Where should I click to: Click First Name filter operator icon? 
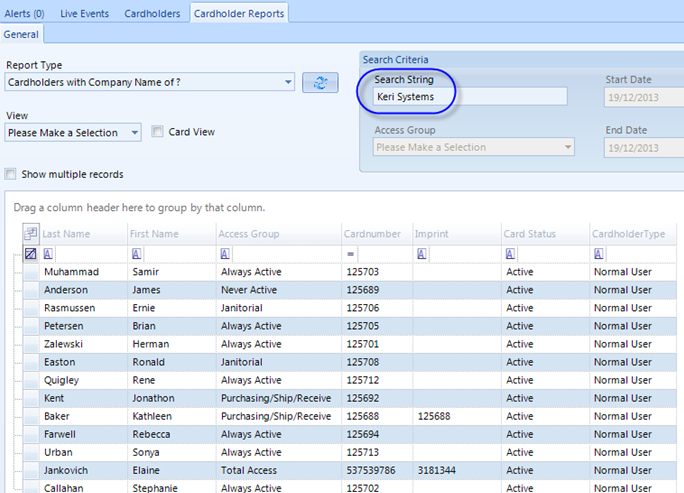135,254
